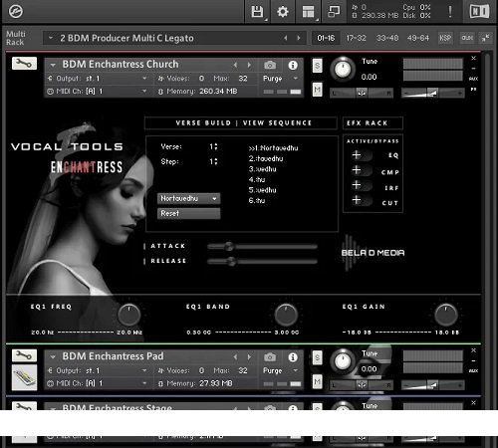Open the workspace layout icon

pyautogui.click(x=308, y=12)
